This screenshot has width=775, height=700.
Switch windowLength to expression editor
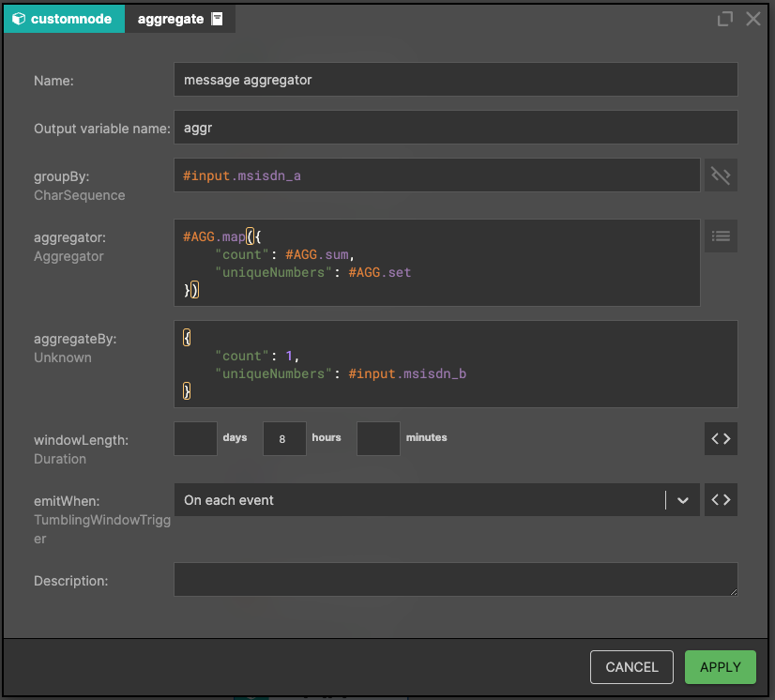pos(721,438)
